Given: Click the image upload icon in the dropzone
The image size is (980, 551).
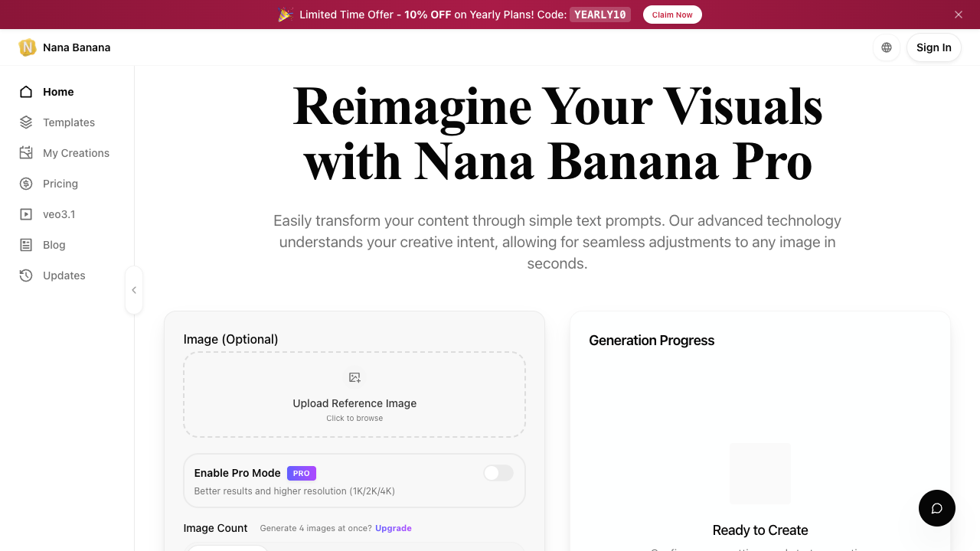Looking at the screenshot, I should 354,377.
